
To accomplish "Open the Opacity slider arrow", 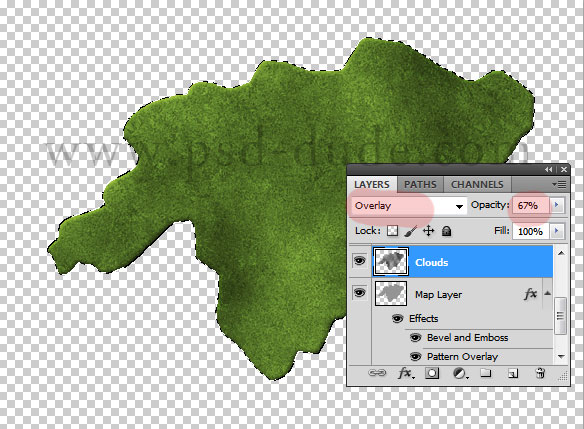I will click(x=557, y=204).
